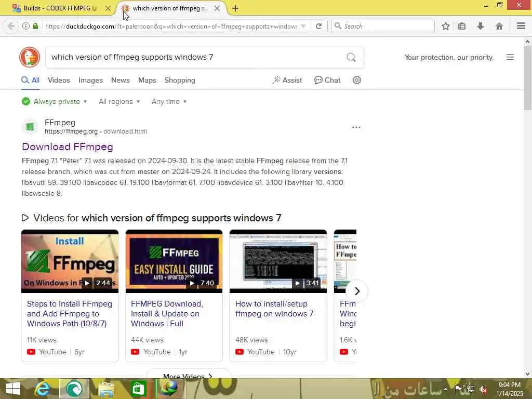Open the Assist feature

pos(287,80)
